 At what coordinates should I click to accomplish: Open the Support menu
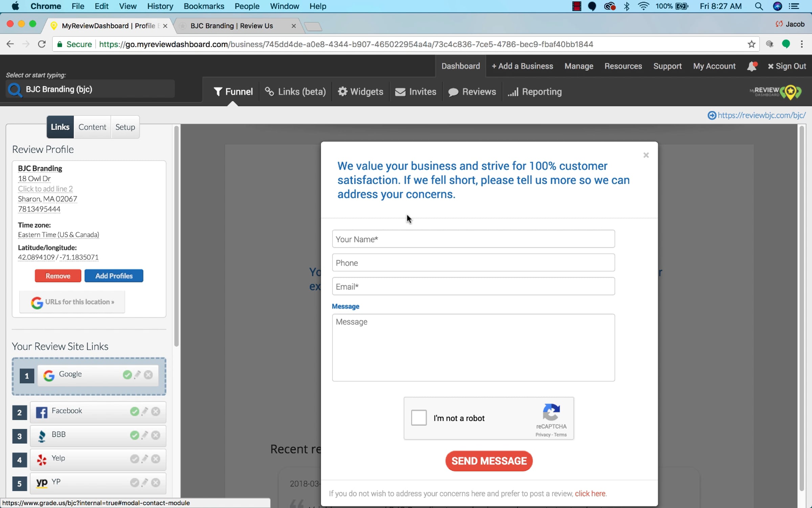(668, 66)
